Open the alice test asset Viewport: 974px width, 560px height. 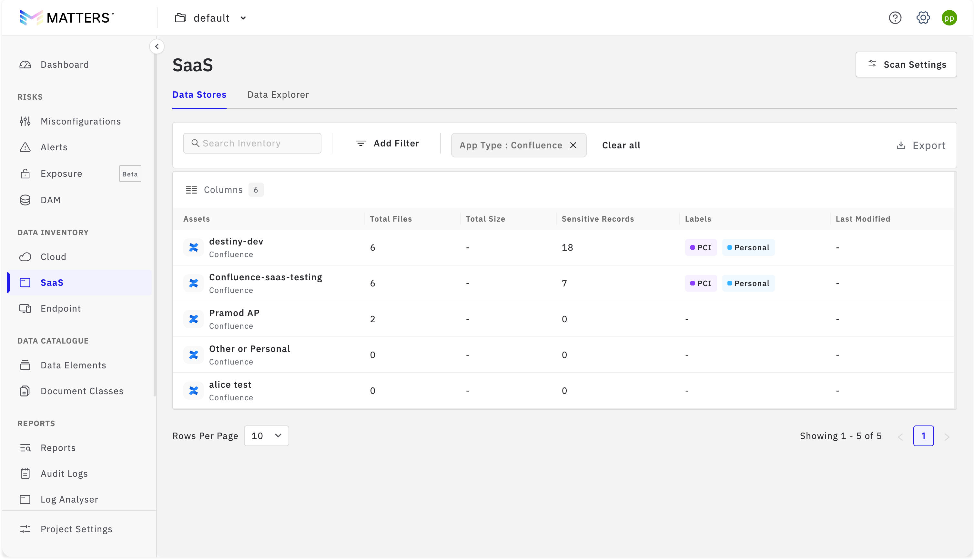[230, 385]
